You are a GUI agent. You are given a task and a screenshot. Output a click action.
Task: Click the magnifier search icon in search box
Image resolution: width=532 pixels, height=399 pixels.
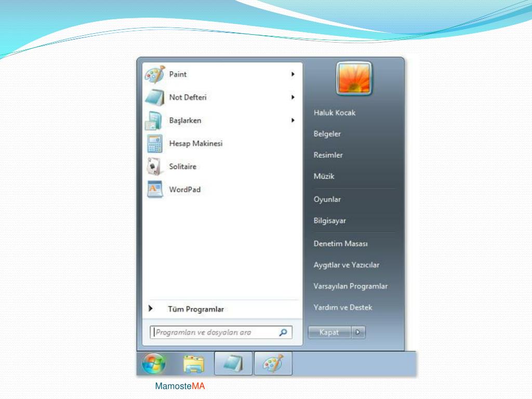283,332
